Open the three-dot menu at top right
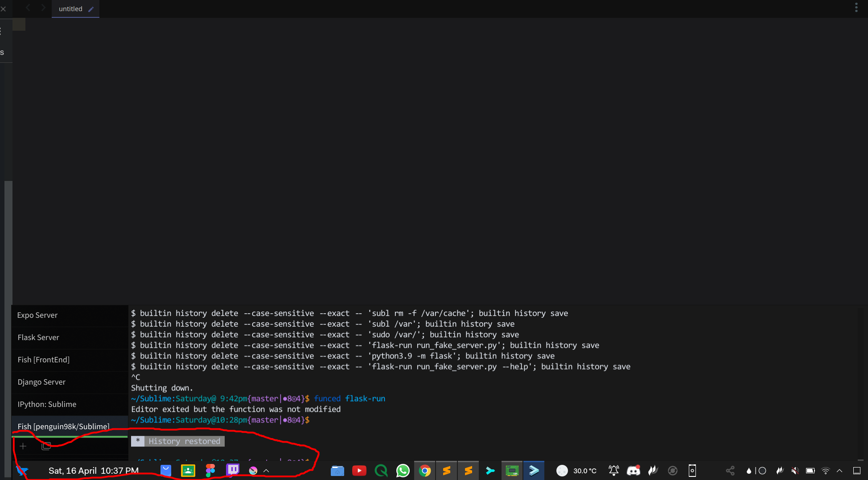Image resolution: width=868 pixels, height=480 pixels. point(856,7)
